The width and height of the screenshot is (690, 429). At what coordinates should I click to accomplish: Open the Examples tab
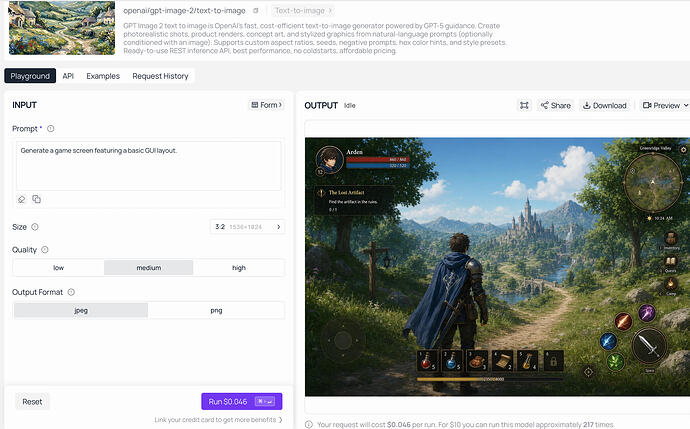point(103,76)
